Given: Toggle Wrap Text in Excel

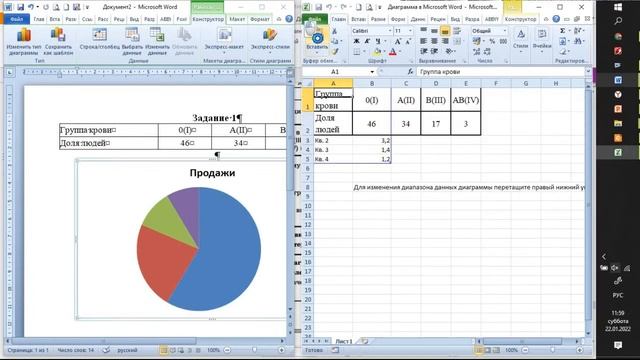Looking at the screenshot, I should [x=457, y=31].
